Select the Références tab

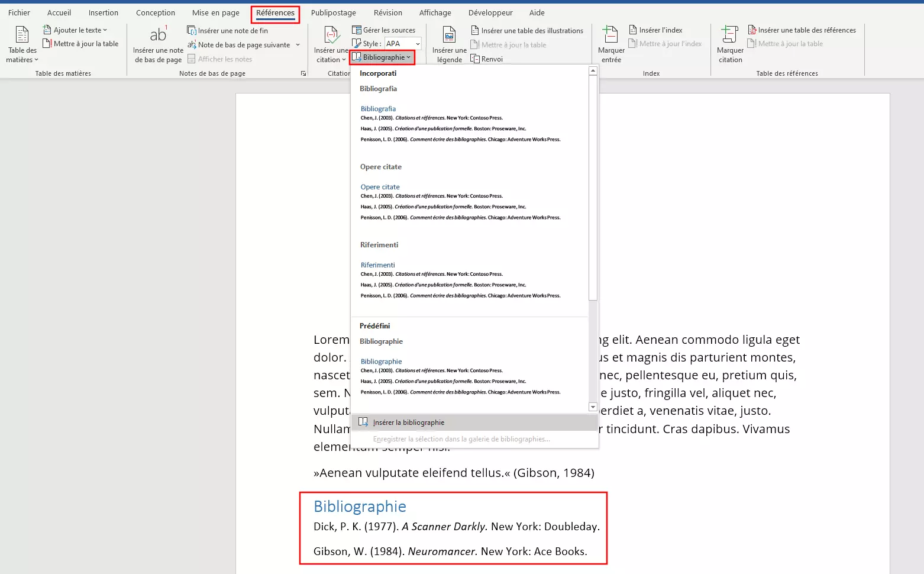[x=275, y=13]
